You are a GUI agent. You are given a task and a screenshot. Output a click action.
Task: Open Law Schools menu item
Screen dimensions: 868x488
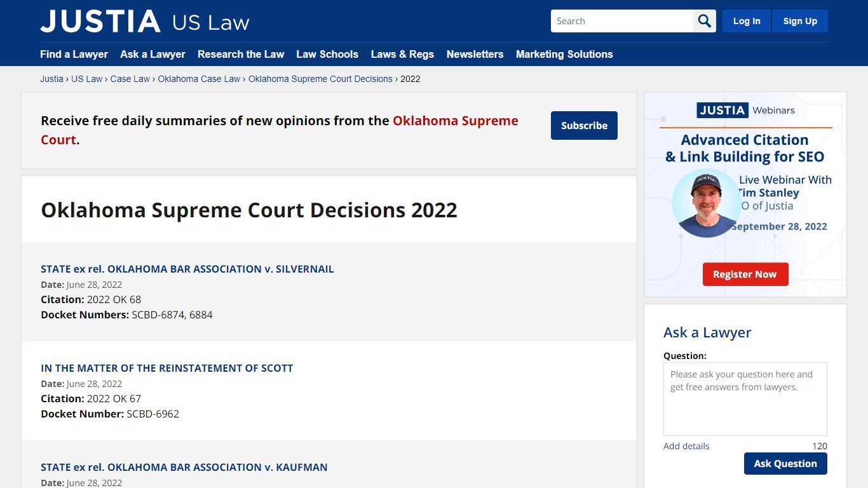coord(327,54)
